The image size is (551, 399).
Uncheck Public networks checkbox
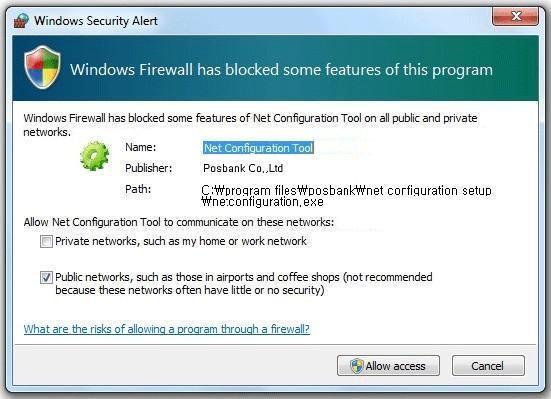tap(46, 277)
